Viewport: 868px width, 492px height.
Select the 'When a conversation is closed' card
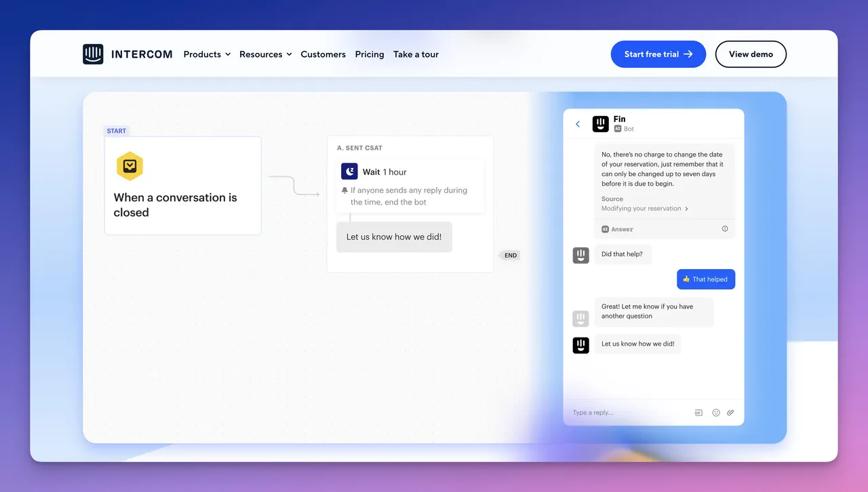tap(183, 186)
